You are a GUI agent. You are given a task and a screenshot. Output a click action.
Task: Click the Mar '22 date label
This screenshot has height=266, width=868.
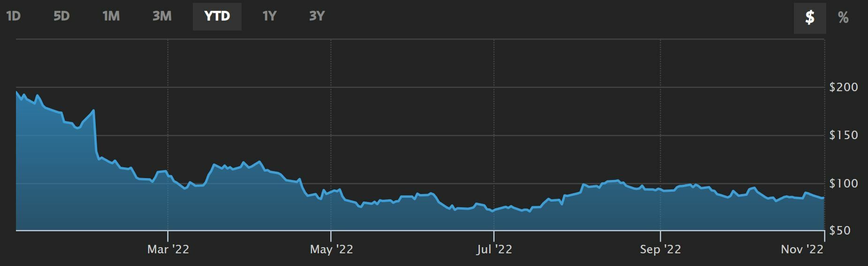coord(168,250)
